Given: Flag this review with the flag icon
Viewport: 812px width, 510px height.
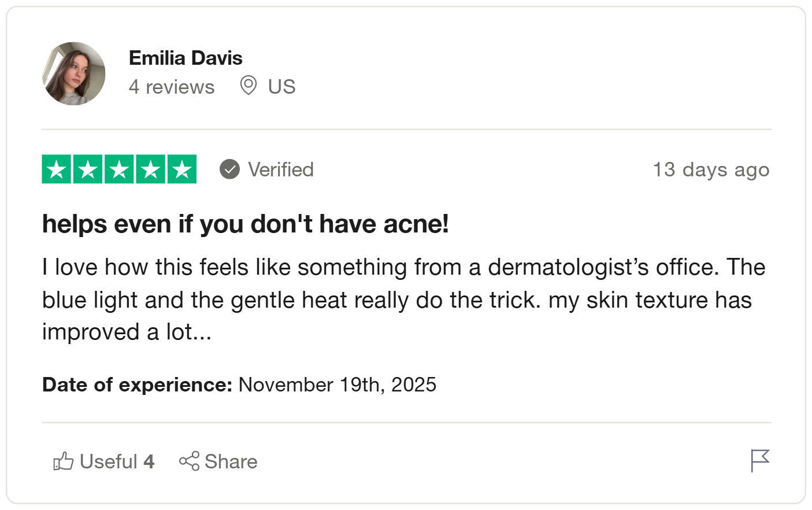Looking at the screenshot, I should [x=760, y=461].
